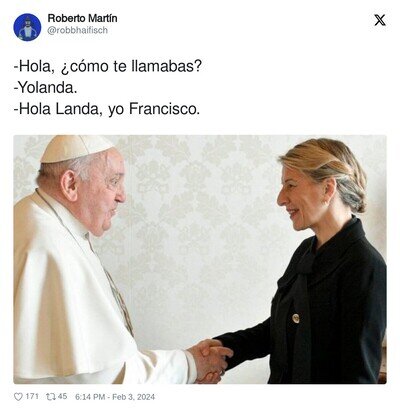The image size is (400, 410).
Task: Like the tweet with the heart icon
Action: point(18,397)
